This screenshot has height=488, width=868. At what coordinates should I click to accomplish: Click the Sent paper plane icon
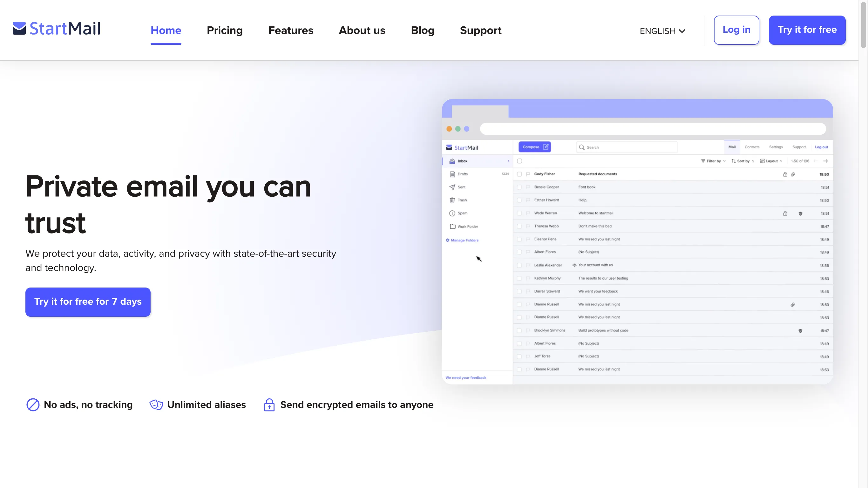(x=452, y=187)
